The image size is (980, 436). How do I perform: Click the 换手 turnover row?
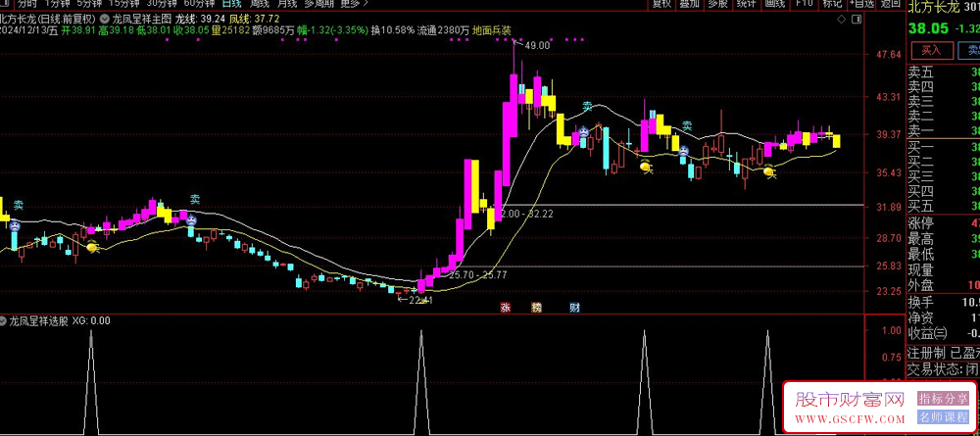click(943, 303)
